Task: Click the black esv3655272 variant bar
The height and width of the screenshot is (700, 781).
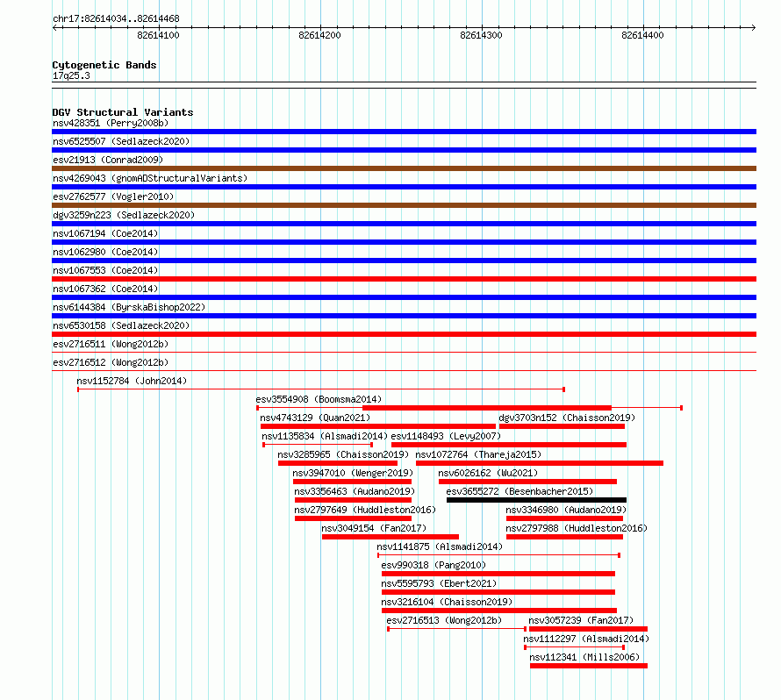Action: coord(536,500)
